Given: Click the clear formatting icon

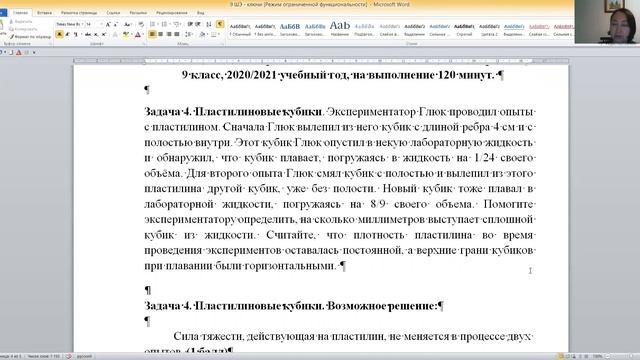Looking at the screenshot, I should [141, 24].
